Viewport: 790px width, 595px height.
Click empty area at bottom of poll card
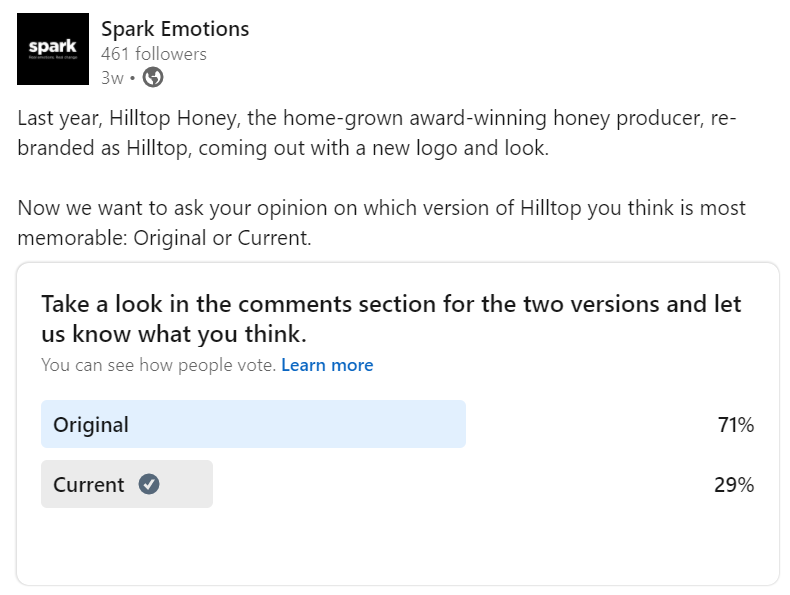click(398, 547)
